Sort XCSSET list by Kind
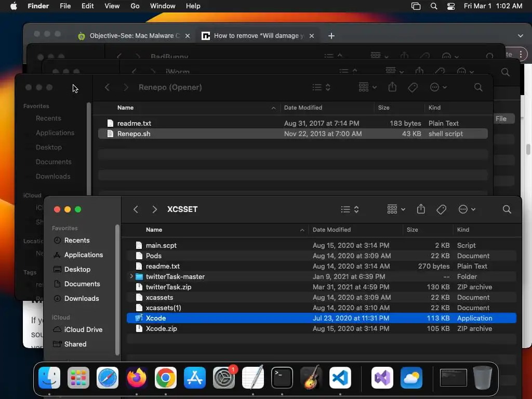532x399 pixels. pyautogui.click(x=463, y=230)
